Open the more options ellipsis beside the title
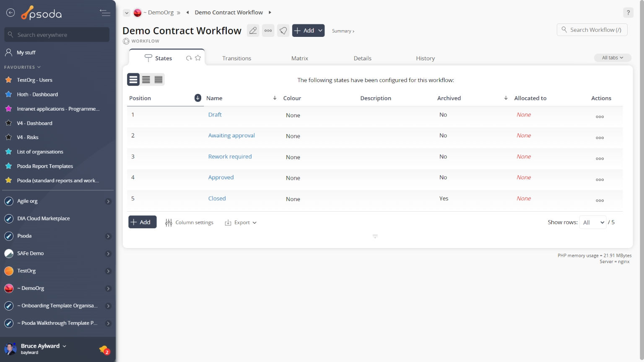The image size is (644, 362). [268, 31]
